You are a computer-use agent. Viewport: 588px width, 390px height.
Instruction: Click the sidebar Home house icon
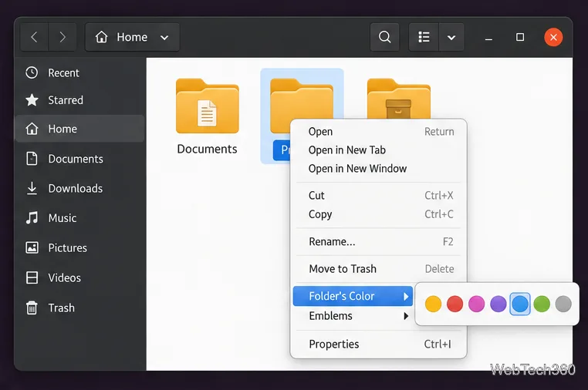coord(32,129)
